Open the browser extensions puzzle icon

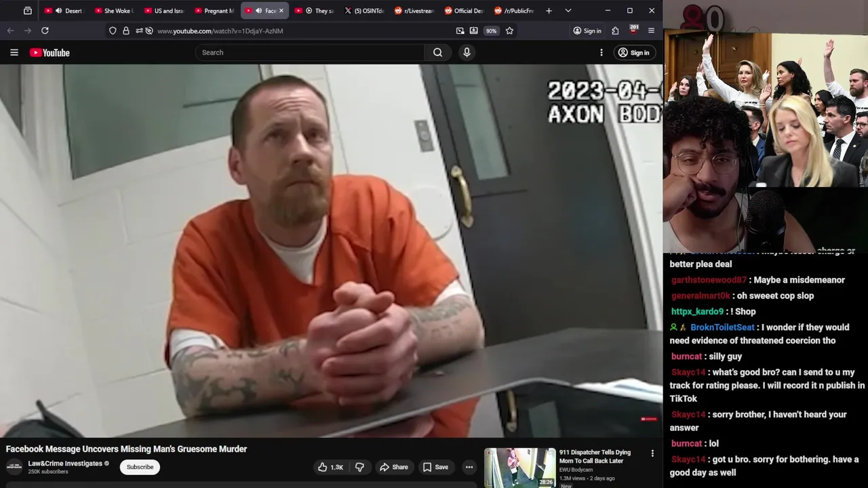pos(615,30)
